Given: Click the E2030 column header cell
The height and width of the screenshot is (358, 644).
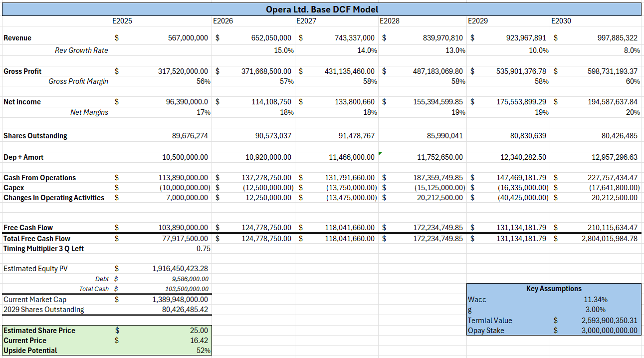Looking at the screenshot, I should click(x=564, y=21).
